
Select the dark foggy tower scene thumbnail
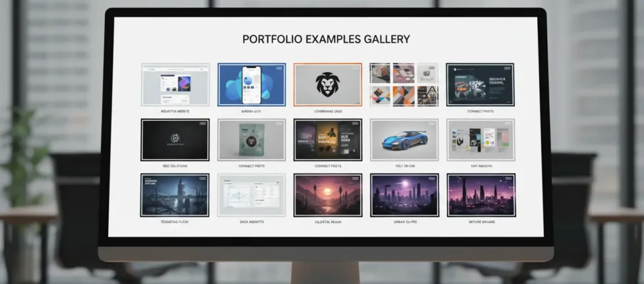pyautogui.click(x=175, y=195)
